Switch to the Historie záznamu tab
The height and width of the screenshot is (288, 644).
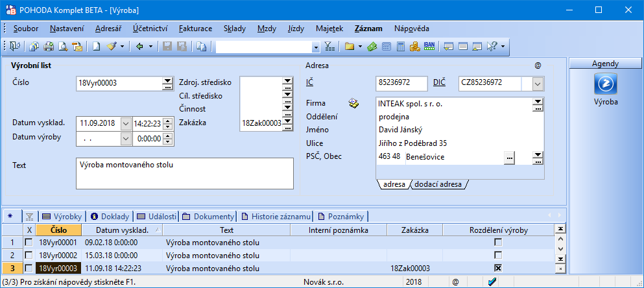tap(276, 216)
